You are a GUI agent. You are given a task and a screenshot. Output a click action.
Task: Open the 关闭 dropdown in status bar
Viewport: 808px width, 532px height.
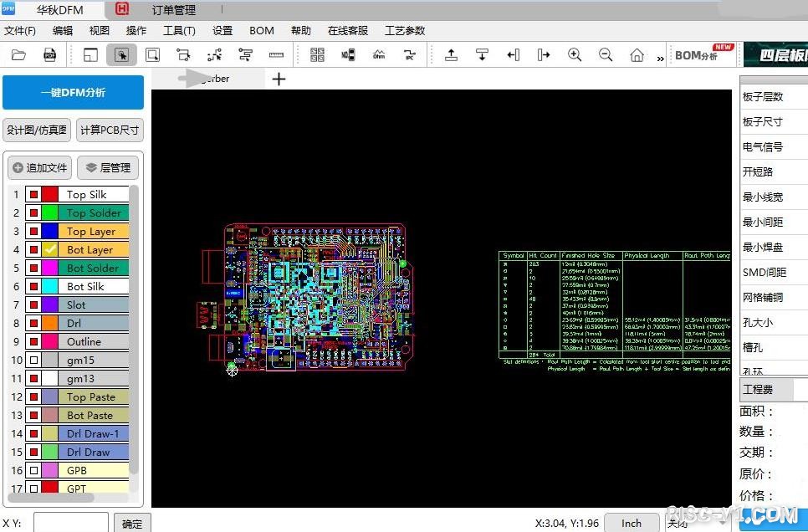tap(678, 524)
